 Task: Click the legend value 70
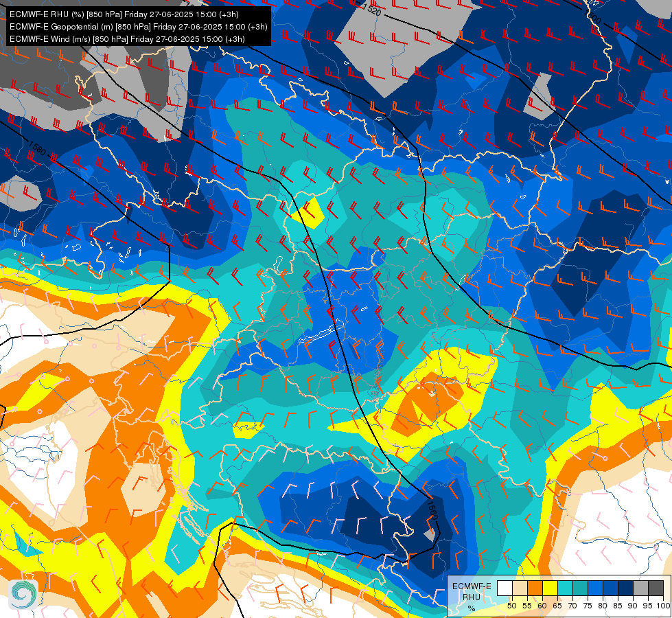tap(572, 606)
